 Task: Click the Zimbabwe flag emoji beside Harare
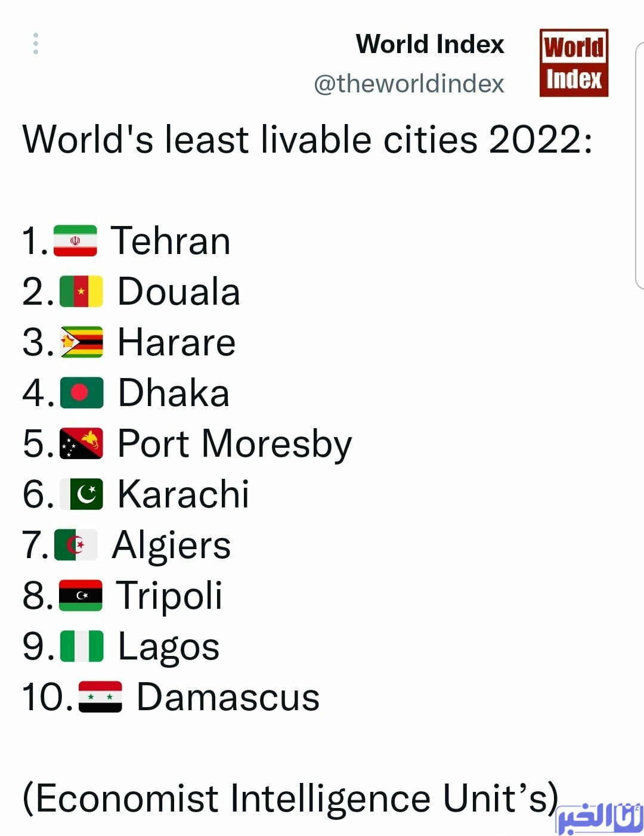(82, 342)
